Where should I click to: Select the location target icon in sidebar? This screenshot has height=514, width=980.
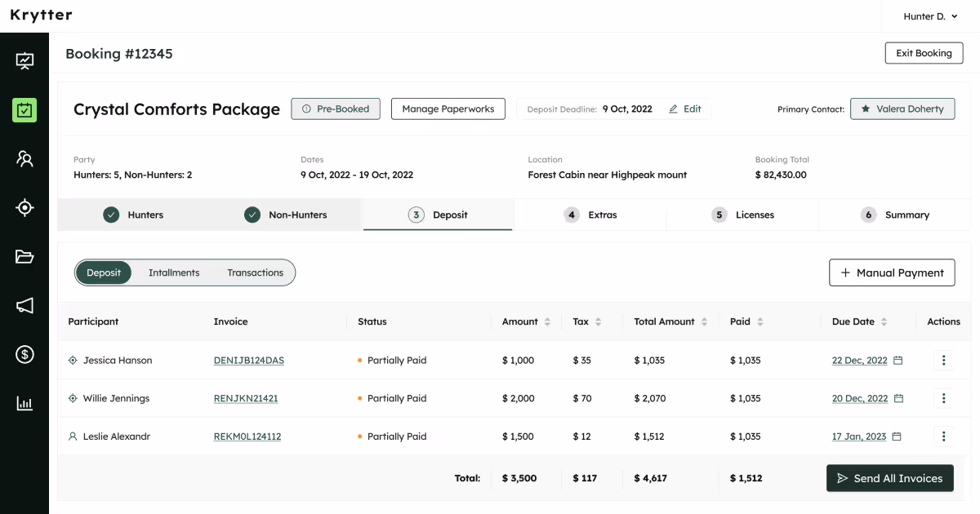tap(24, 207)
